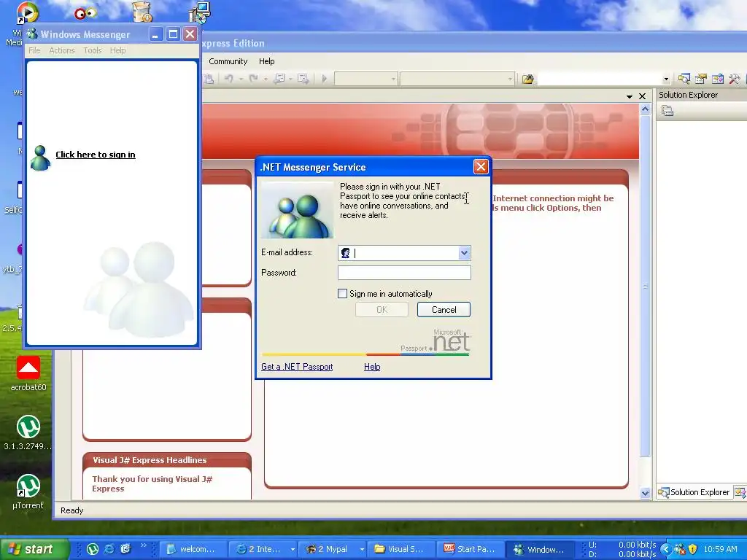Click the Navigate Forward toolbar icon
Image resolution: width=747 pixels, height=560 pixels.
303,79
